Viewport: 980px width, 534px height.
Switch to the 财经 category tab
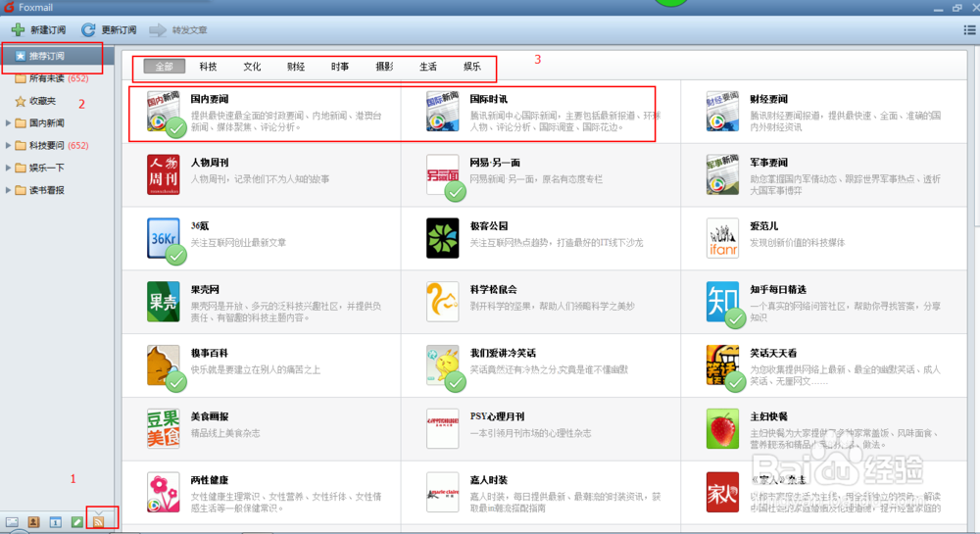[296, 67]
